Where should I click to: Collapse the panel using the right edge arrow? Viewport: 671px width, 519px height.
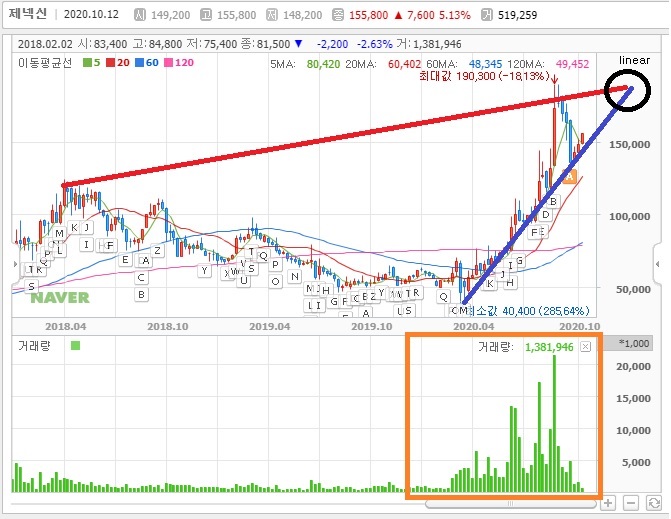658,264
